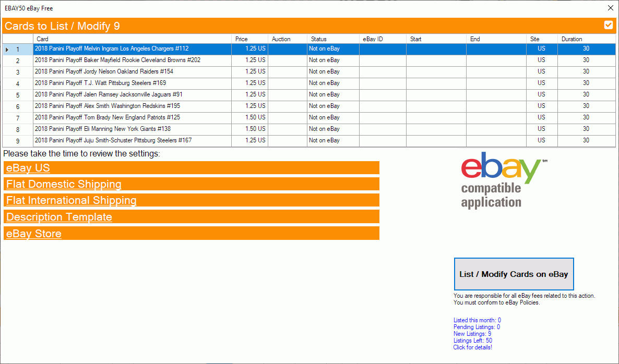Sort by the Status column header
The image size is (619, 364).
(333, 39)
